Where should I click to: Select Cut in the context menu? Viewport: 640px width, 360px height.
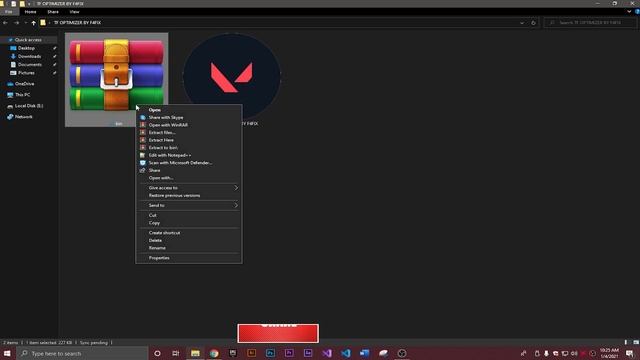point(152,215)
